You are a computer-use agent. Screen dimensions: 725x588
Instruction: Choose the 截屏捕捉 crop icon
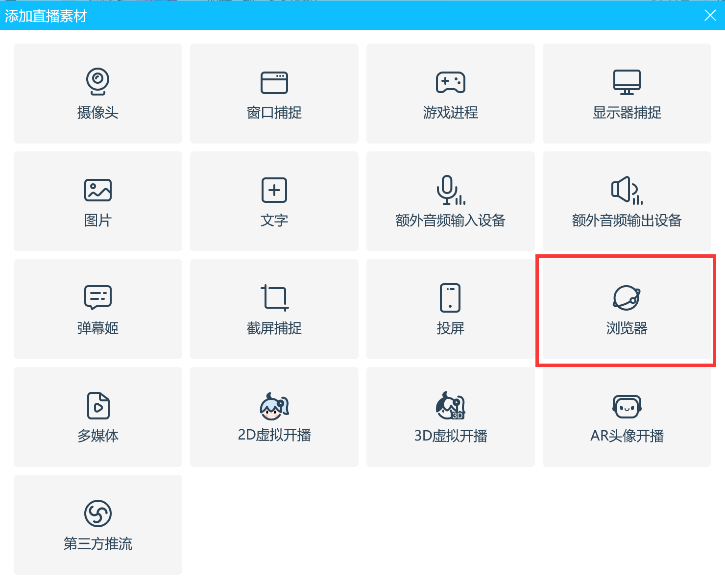click(274, 297)
